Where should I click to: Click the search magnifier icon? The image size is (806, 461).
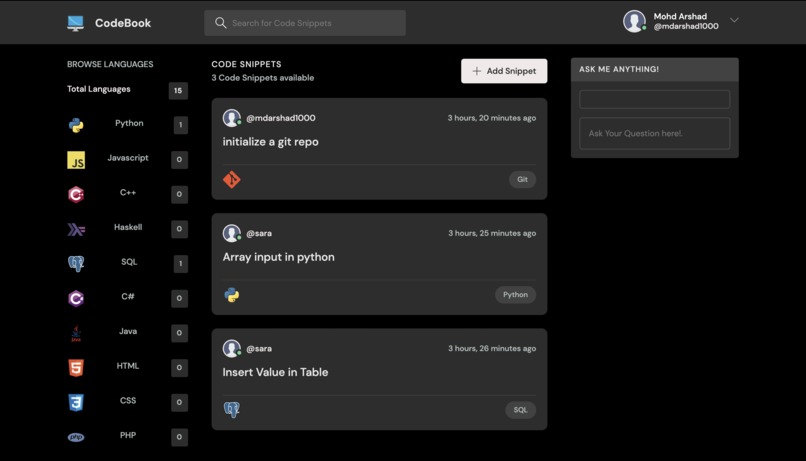[x=221, y=23]
